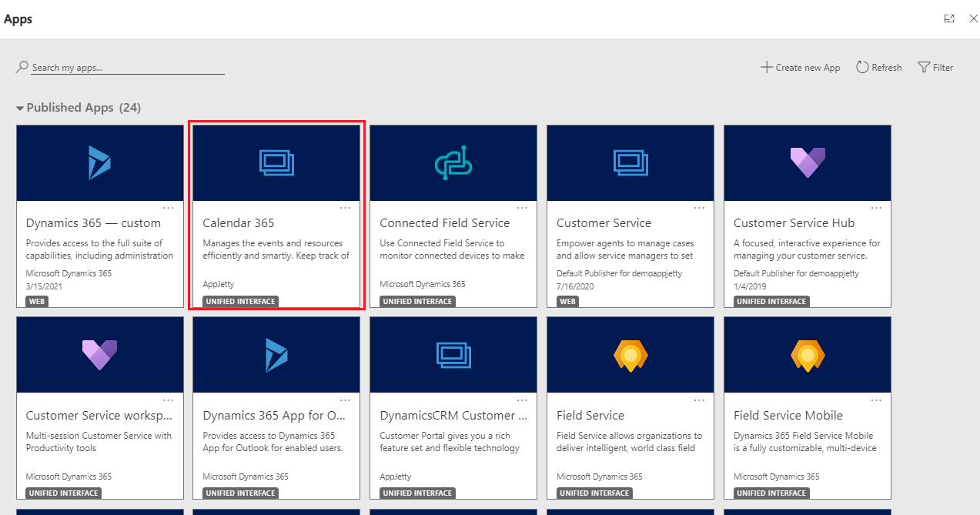980x515 pixels.
Task: Click the Dynamics 365 custom app logo icon
Action: point(99,162)
